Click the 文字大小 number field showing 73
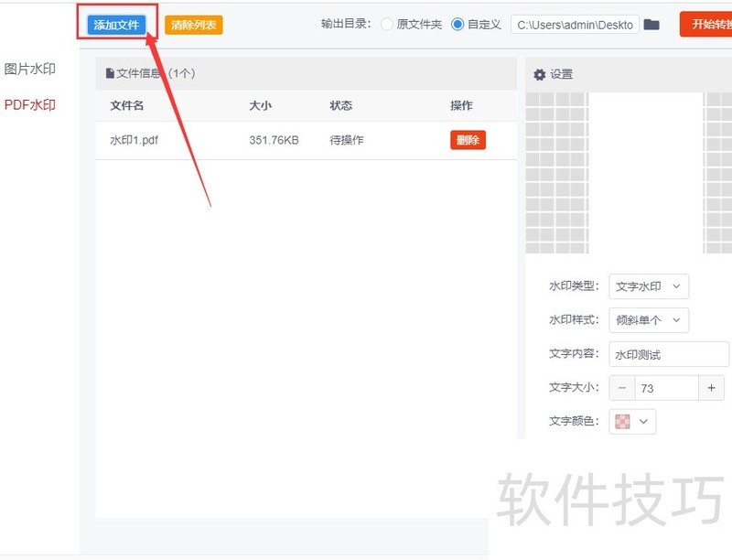This screenshot has width=732, height=560. [x=666, y=388]
